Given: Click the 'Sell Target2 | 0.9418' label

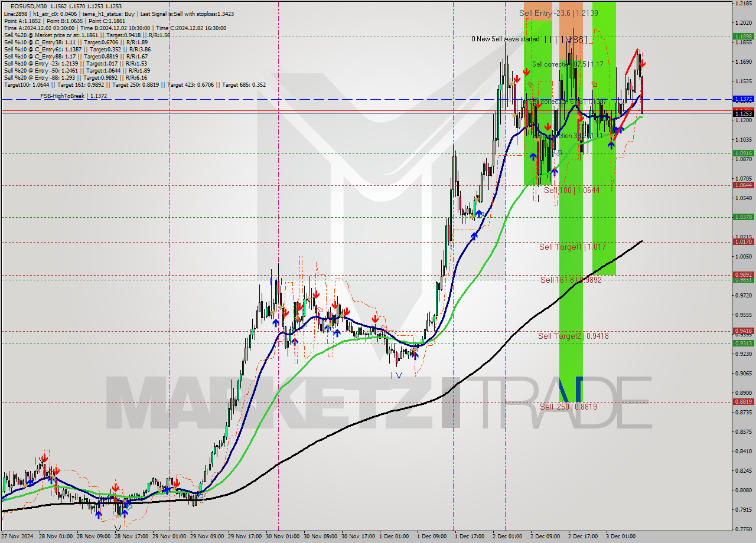Looking at the screenshot, I should click(x=573, y=336).
